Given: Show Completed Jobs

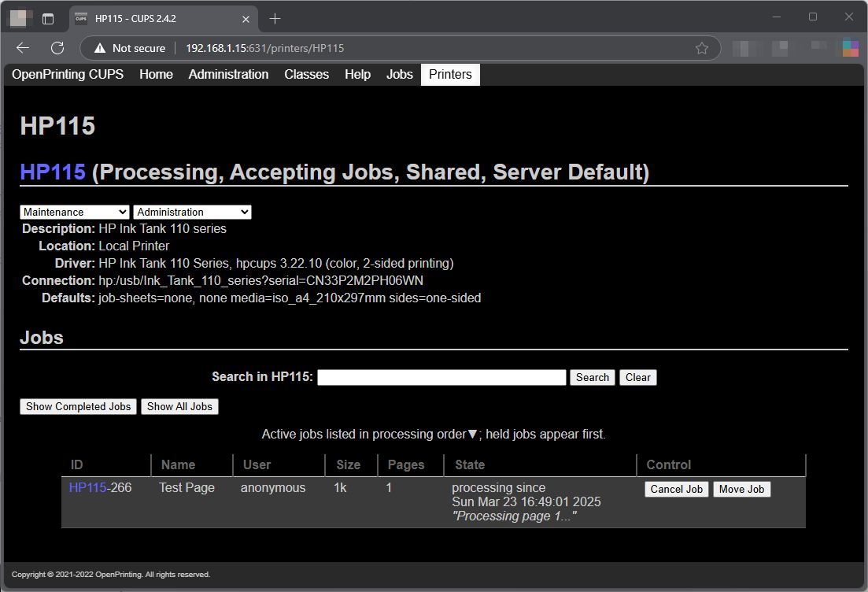Looking at the screenshot, I should click(78, 406).
